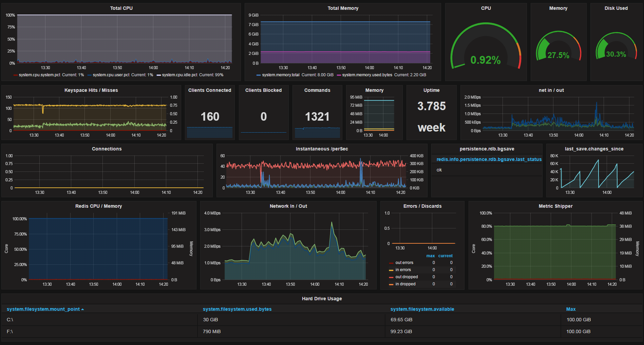Click the magenta system.memory.used.bytes color swatch

coord(339,75)
